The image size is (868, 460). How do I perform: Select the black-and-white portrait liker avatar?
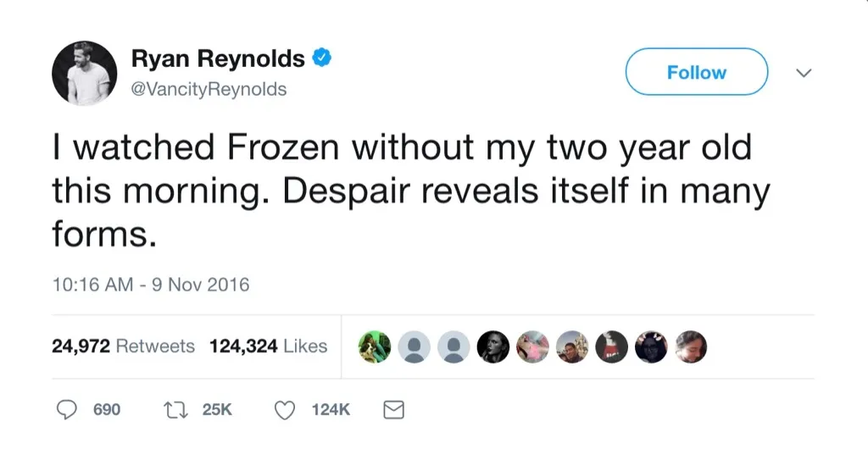point(493,346)
